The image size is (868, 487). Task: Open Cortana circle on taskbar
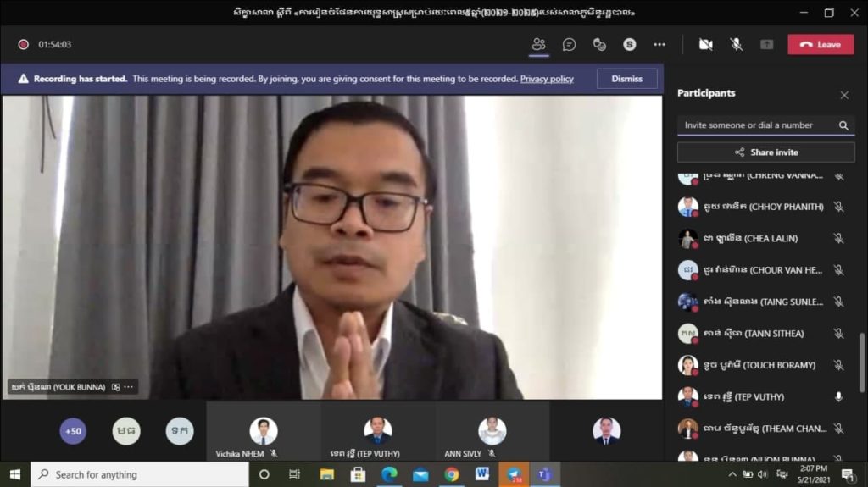(264, 474)
